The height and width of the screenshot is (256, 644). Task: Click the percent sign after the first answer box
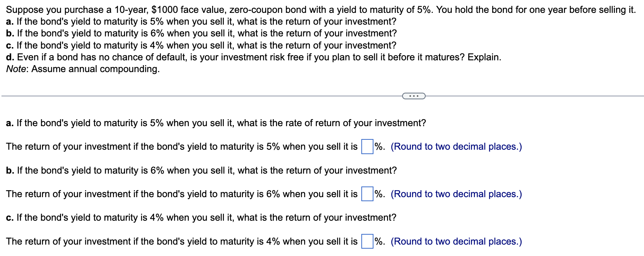click(378, 146)
